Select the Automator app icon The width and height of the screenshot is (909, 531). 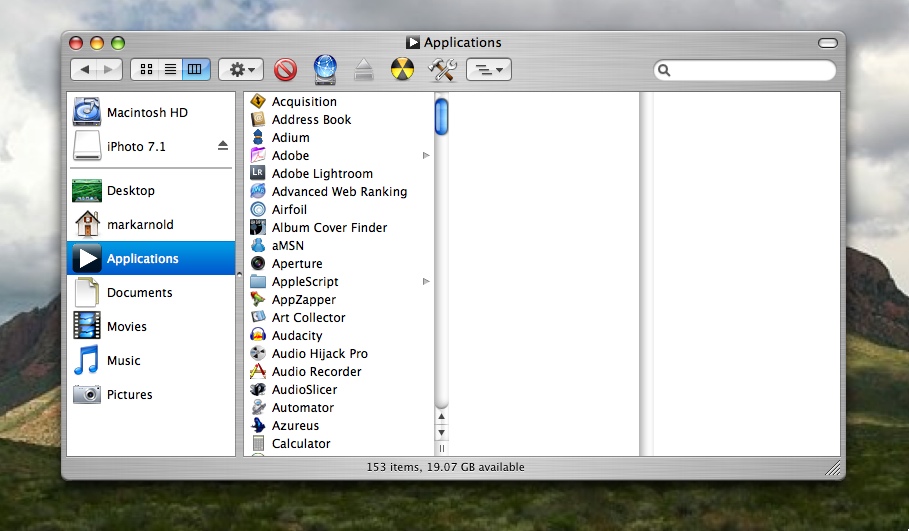(x=258, y=407)
